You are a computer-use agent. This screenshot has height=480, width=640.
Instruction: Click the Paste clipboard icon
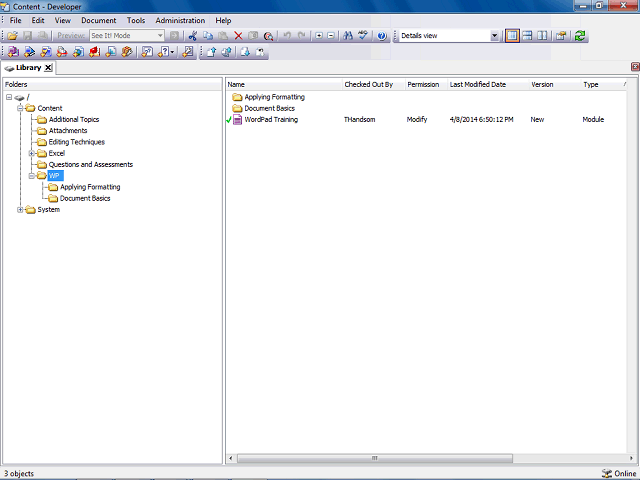(223, 36)
